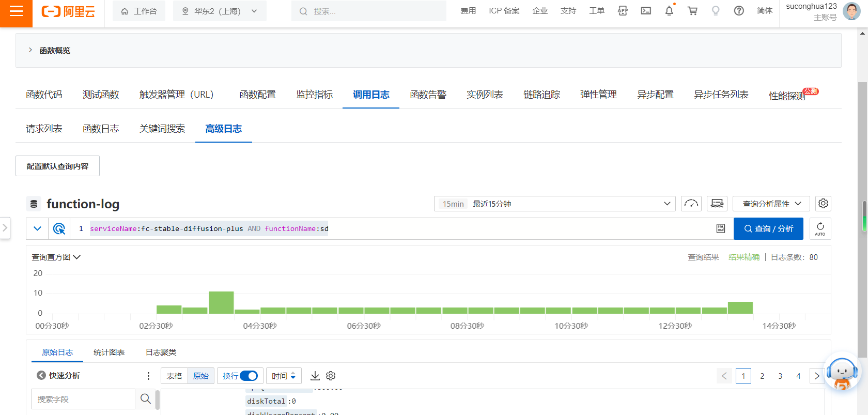This screenshot has width=868, height=415.
Task: Open the settings gear beside 查询分析属性
Action: (x=823, y=204)
